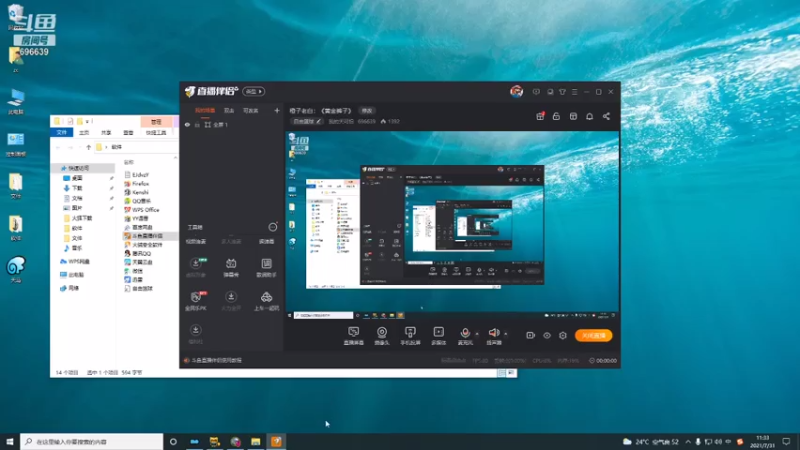The height and width of the screenshot is (450, 800).
Task: Open the 共享 tab in Explorer ribbon
Action: (x=106, y=133)
